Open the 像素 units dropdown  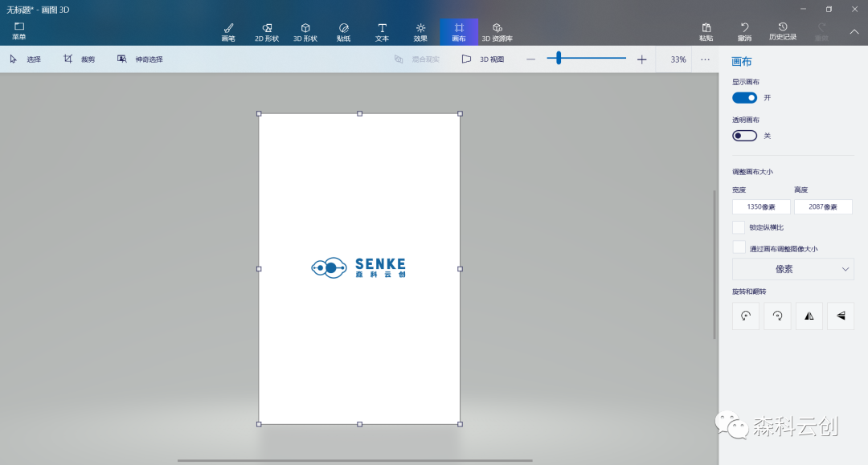[792, 269]
